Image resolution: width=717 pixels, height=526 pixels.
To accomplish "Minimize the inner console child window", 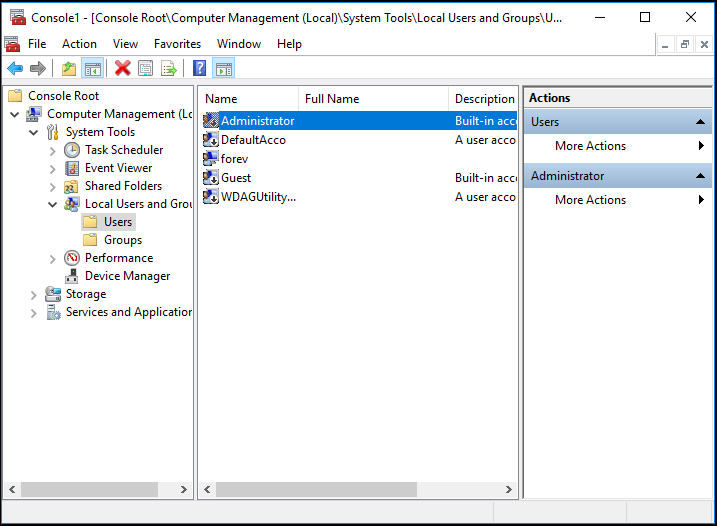I will (665, 44).
